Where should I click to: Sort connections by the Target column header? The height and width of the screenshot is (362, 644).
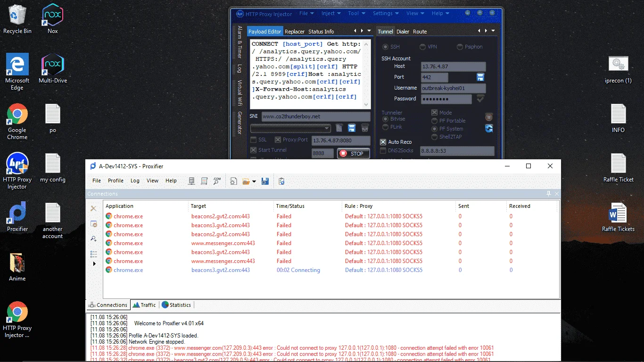(x=231, y=206)
